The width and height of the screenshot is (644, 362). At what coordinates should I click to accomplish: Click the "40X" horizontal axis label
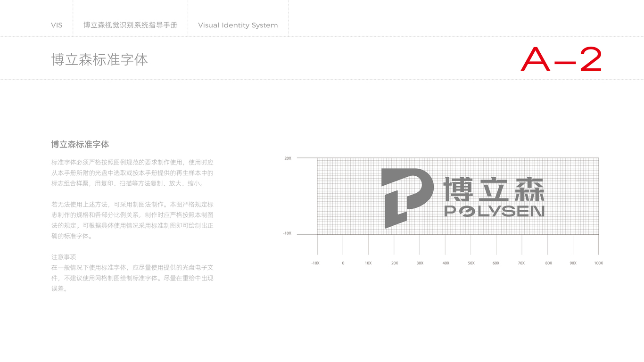click(x=446, y=263)
